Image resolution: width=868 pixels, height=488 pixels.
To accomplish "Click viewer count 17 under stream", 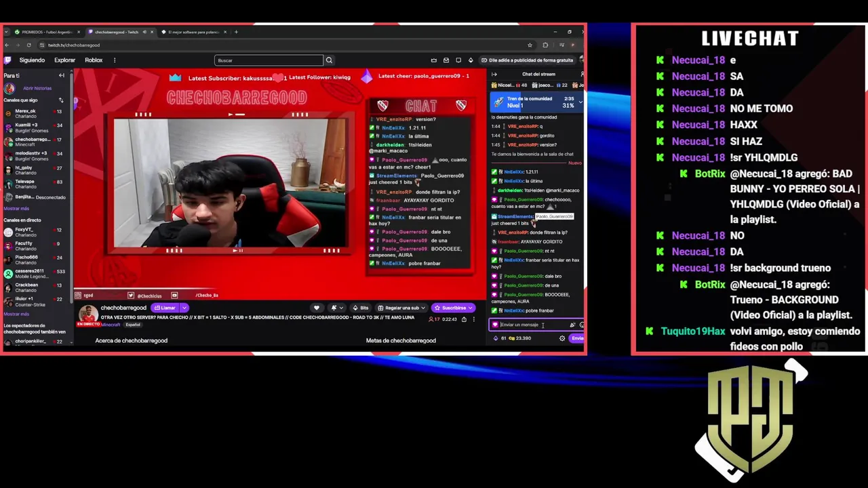I will [434, 319].
